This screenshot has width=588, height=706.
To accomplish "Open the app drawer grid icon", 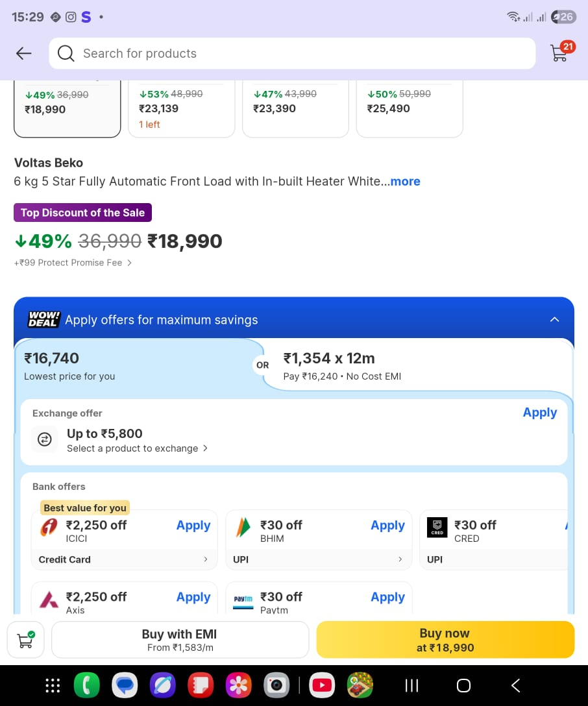I will (53, 685).
